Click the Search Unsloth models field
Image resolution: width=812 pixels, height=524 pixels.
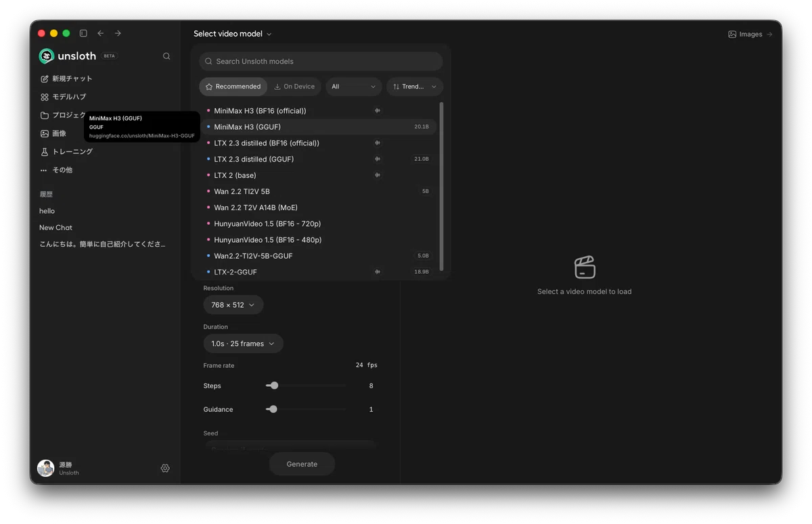pos(321,61)
